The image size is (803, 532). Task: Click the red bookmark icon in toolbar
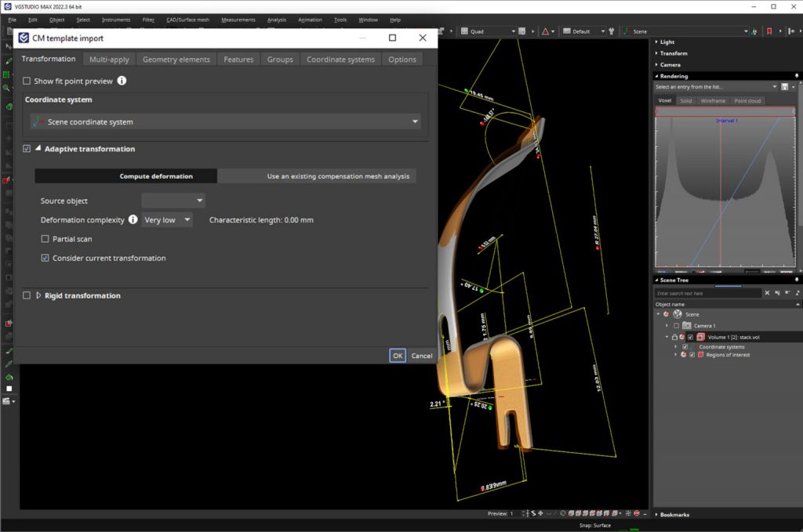(769, 31)
